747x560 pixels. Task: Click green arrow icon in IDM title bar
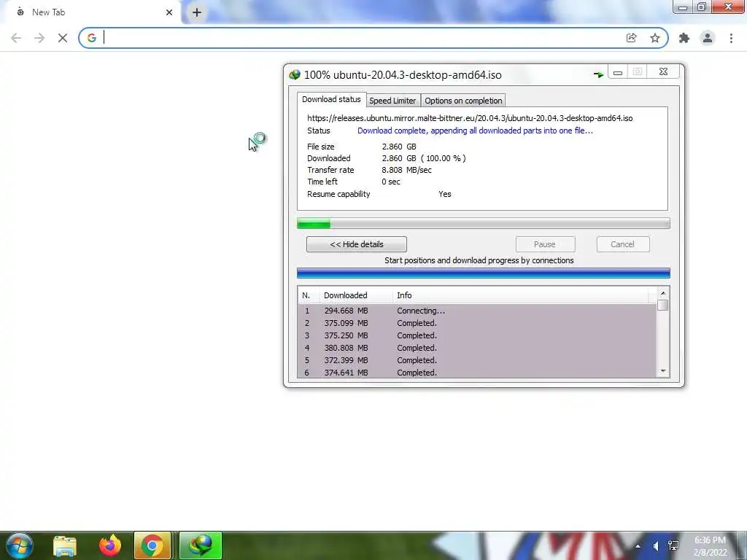point(598,74)
